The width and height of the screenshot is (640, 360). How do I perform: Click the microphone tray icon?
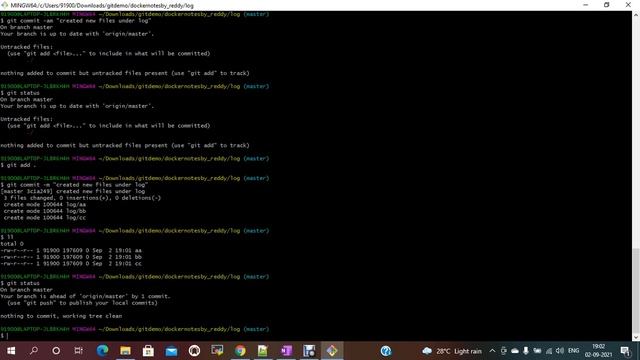click(x=526, y=351)
